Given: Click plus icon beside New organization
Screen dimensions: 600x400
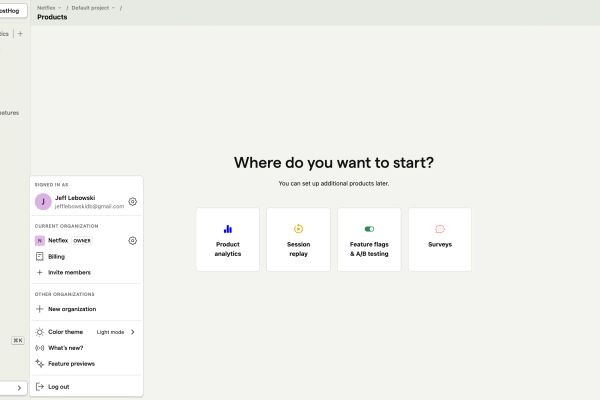Looking at the screenshot, I should click(x=39, y=309).
